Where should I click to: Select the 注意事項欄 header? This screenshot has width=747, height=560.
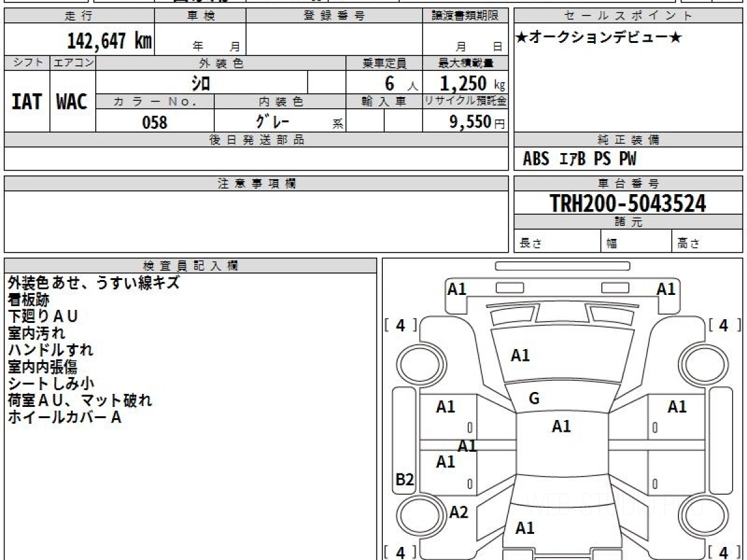pos(256,184)
